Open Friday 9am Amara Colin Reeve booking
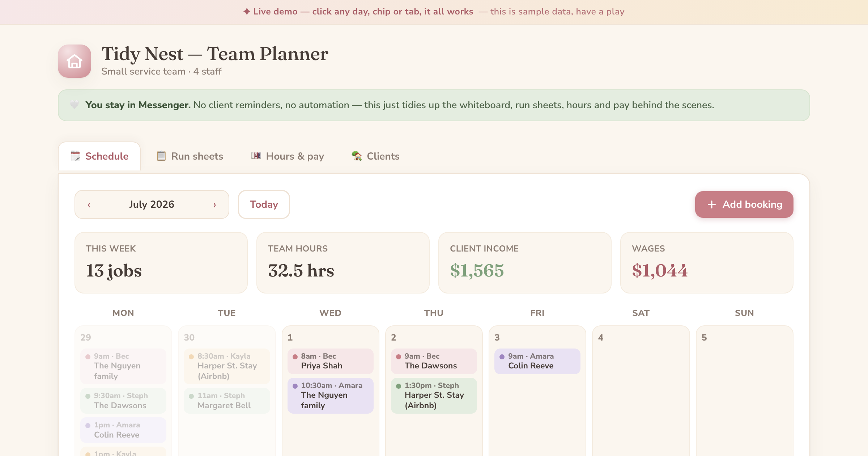868x456 pixels. coord(537,361)
